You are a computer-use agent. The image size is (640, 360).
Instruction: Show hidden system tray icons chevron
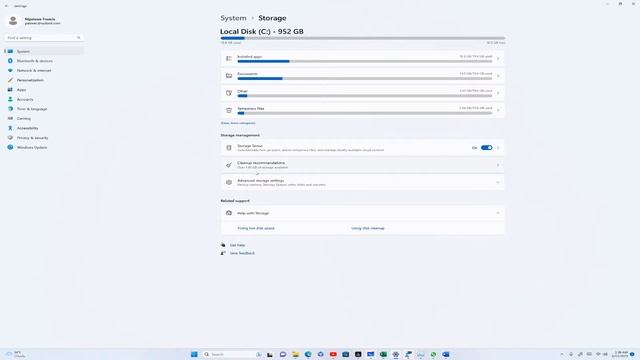tap(562, 354)
